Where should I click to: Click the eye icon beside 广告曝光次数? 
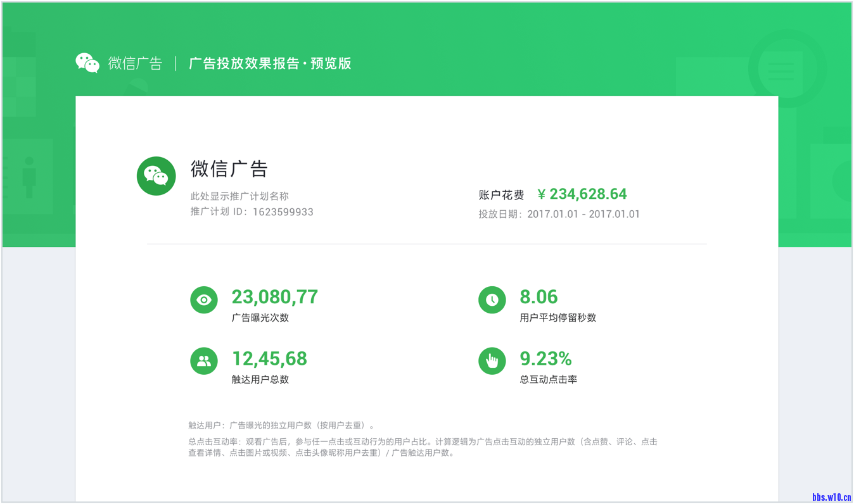[x=203, y=299]
